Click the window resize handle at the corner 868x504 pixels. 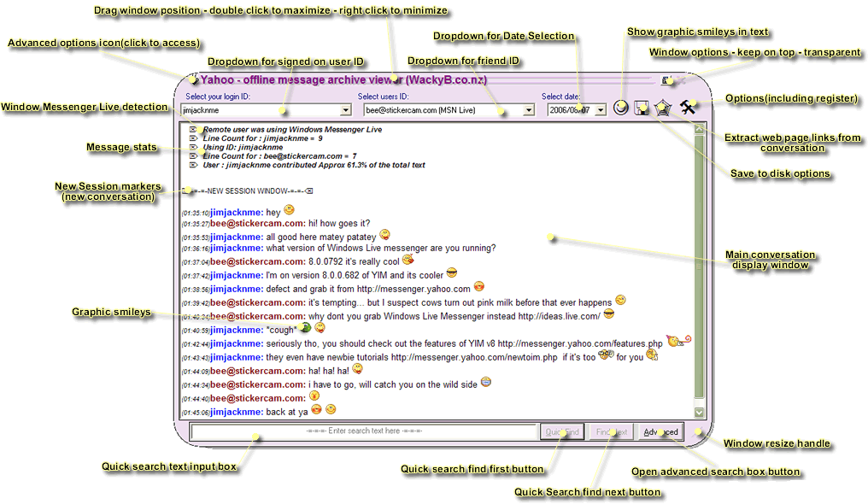699,432
